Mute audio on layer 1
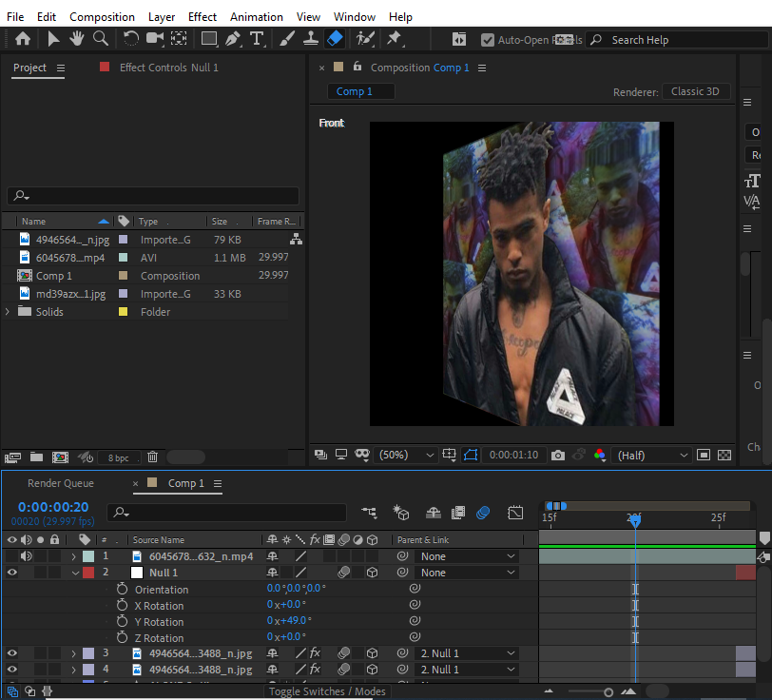Screen dimensions: 772x700 click(25, 555)
